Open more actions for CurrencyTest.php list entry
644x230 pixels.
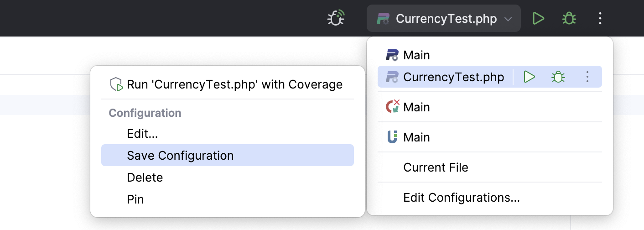pos(587,77)
